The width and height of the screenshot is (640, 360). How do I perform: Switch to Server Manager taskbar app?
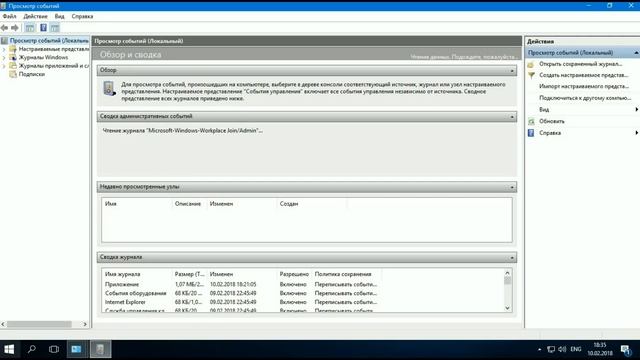coord(77,349)
